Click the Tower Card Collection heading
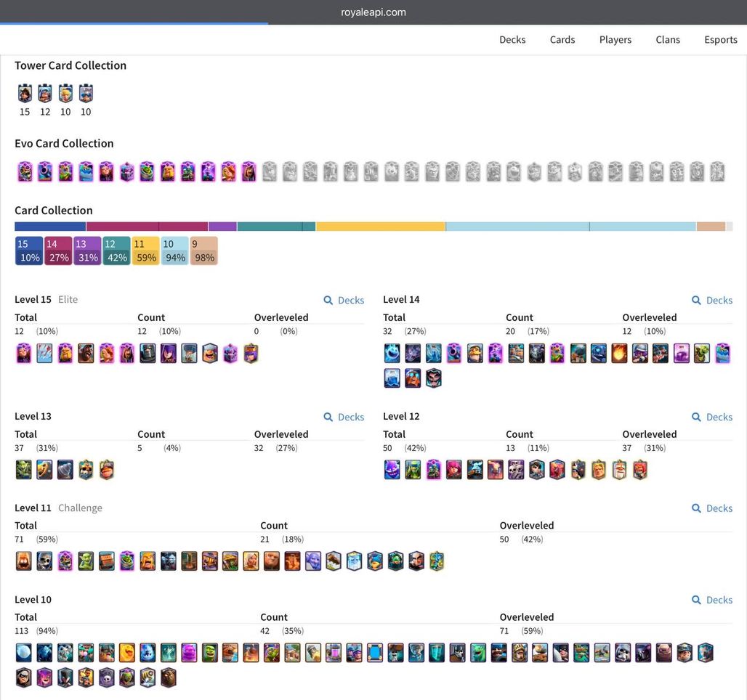The height and width of the screenshot is (700, 747). tap(70, 65)
